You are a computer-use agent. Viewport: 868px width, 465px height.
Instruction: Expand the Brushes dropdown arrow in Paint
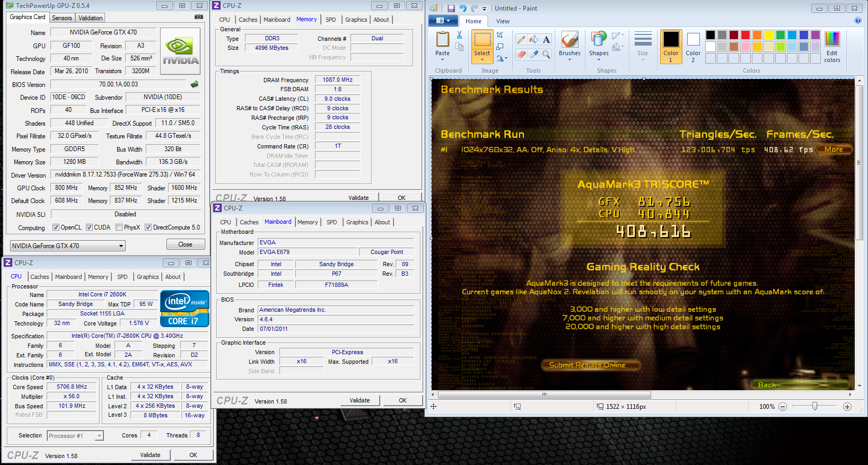pos(569,59)
